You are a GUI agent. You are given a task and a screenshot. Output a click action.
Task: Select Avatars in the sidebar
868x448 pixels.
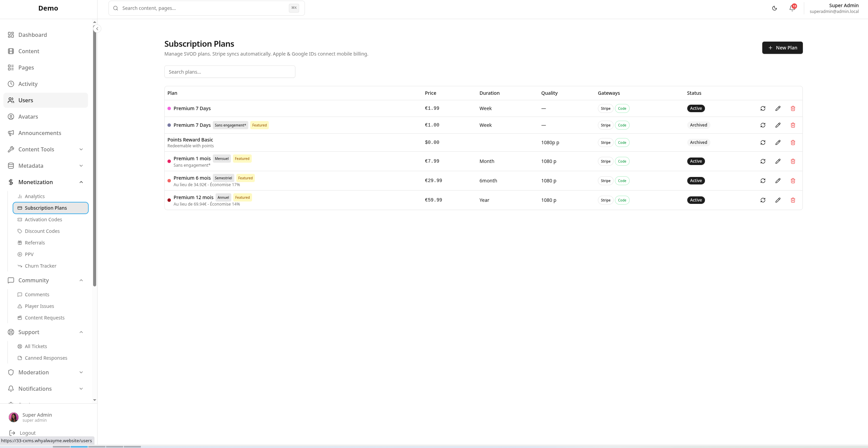click(x=28, y=117)
